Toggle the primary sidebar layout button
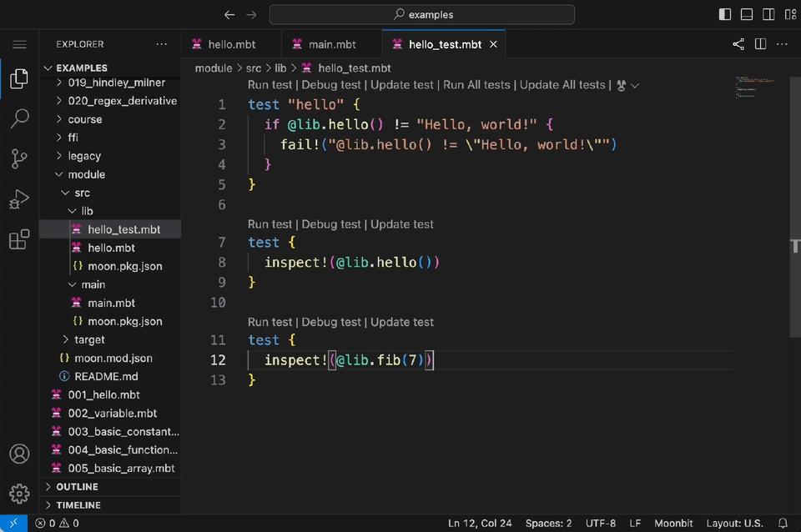Viewport: 801px width, 532px height. coord(724,14)
